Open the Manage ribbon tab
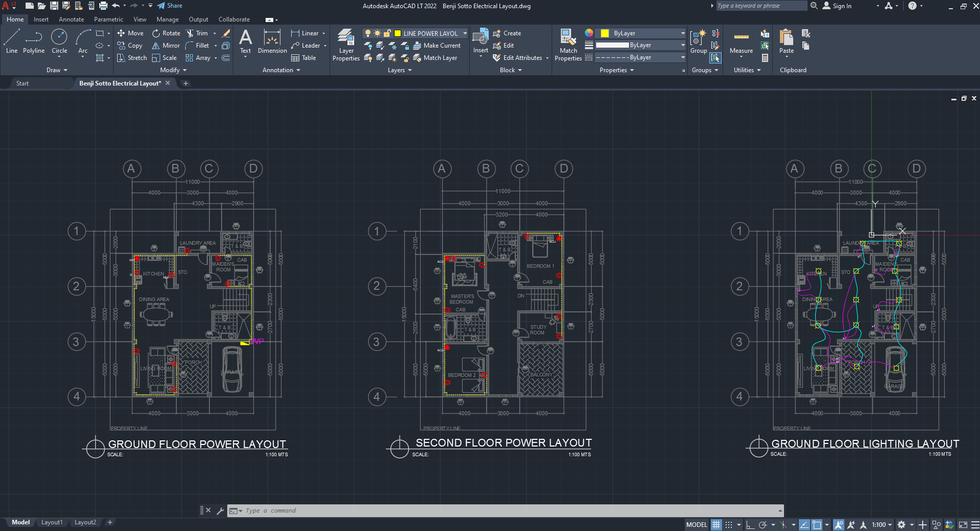Image resolution: width=980 pixels, height=531 pixels. [167, 19]
